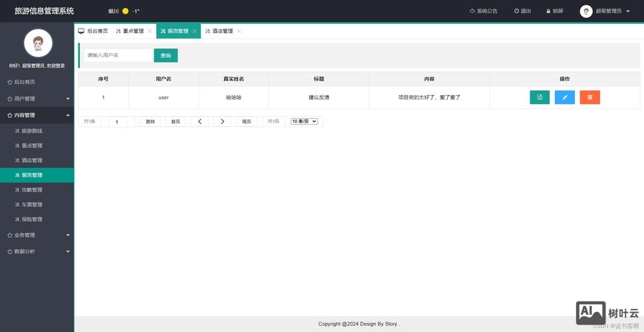Click the 尾页 last page button
This screenshot has height=332, width=644.
[x=247, y=122]
